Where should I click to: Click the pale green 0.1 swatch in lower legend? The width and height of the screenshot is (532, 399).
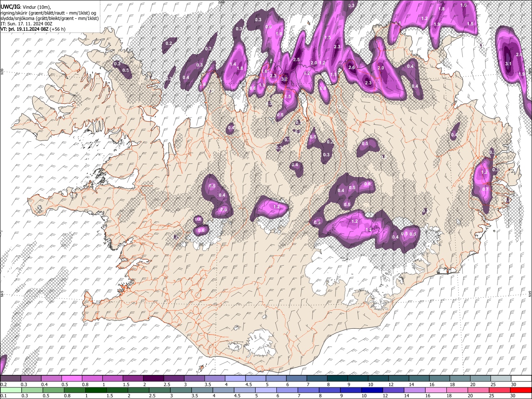click(x=11, y=390)
